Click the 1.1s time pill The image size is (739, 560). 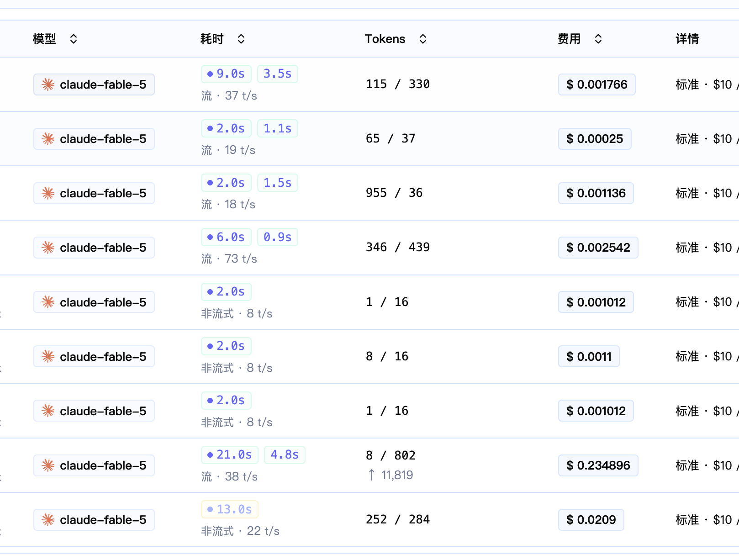pyautogui.click(x=278, y=128)
